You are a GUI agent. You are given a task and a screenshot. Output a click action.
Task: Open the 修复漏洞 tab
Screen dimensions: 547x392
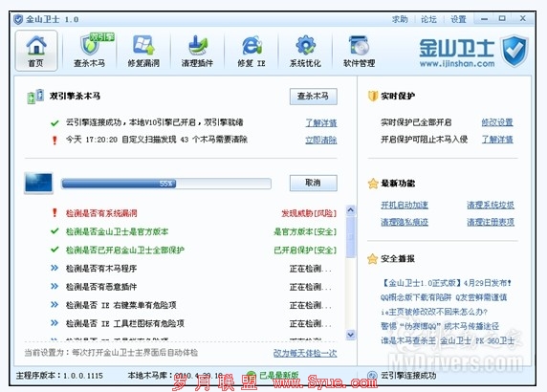pos(143,51)
